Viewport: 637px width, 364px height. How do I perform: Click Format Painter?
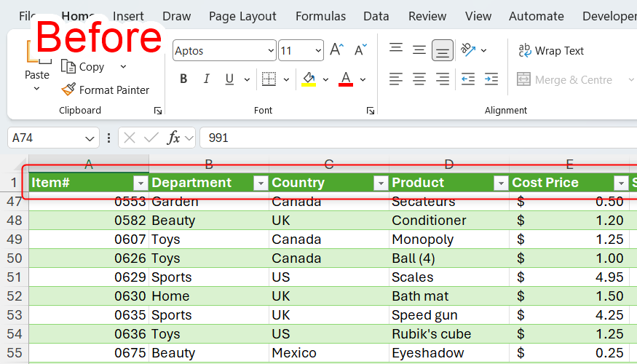tap(106, 90)
